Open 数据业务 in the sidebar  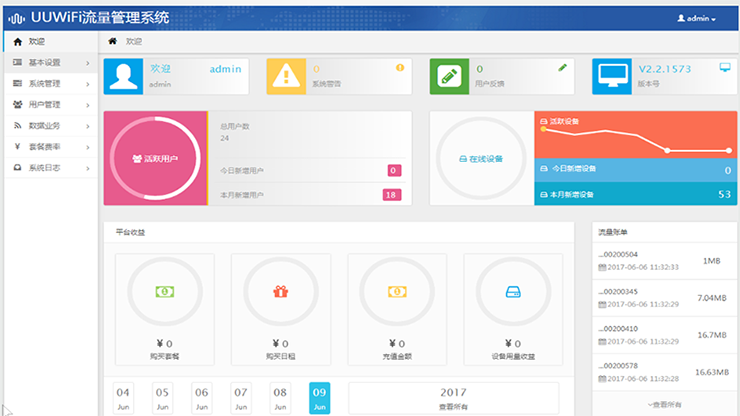coord(49,125)
